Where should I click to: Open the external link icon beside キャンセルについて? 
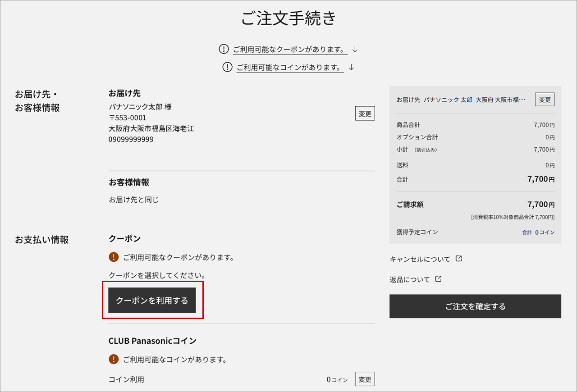458,259
